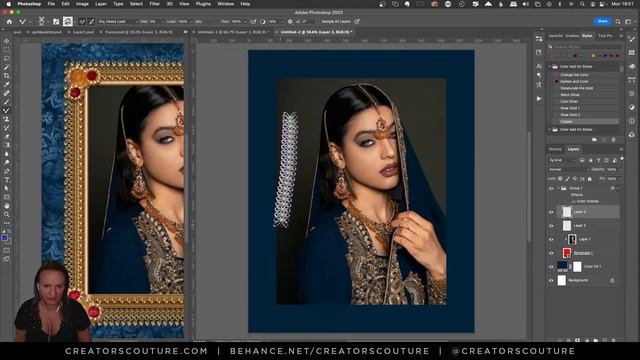Open the File menu

[51, 4]
